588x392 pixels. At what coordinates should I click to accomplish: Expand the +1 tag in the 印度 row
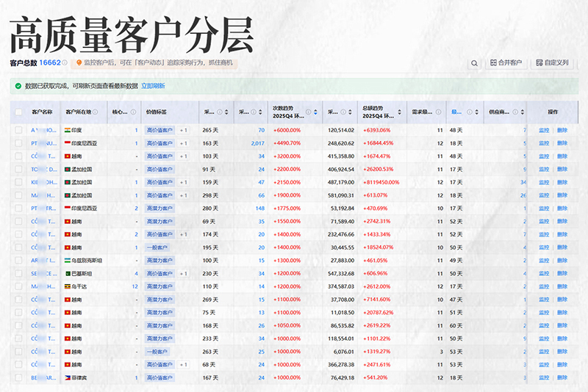[x=183, y=130]
